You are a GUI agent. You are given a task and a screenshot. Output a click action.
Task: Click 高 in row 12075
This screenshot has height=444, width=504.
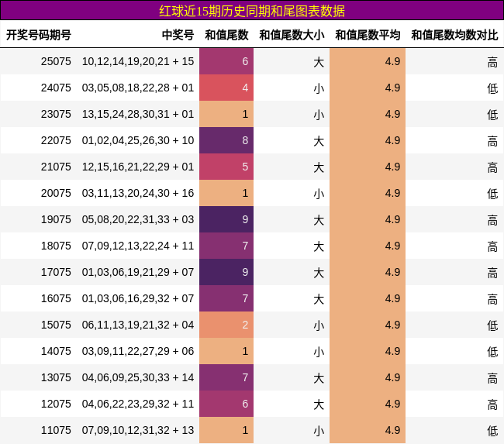[492, 404]
